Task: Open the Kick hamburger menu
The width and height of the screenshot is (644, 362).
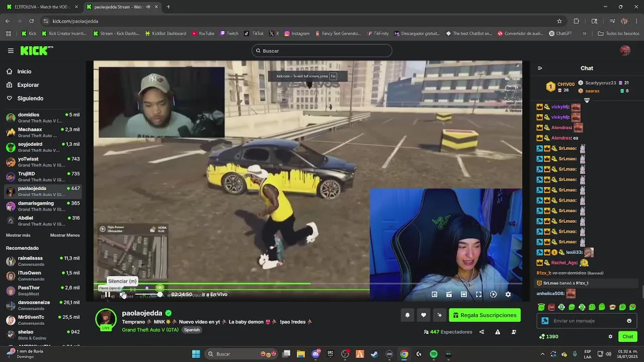Action: tap(11, 51)
